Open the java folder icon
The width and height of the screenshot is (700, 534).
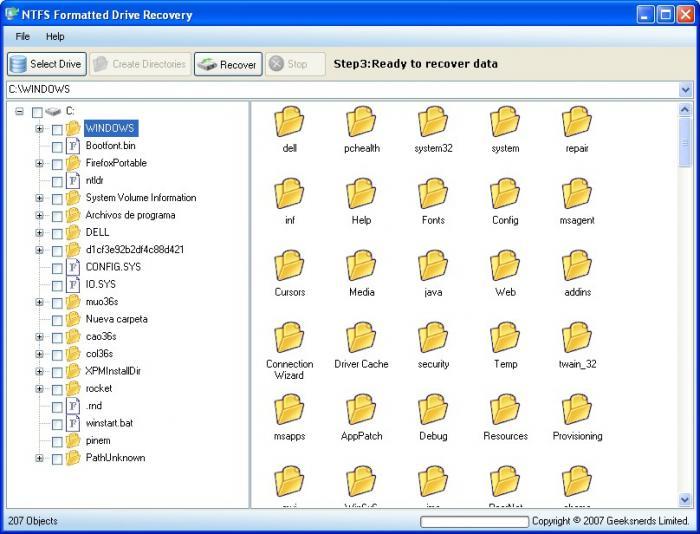(x=433, y=266)
